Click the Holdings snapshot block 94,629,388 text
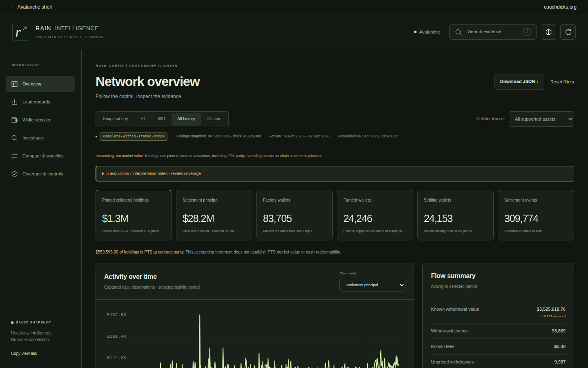The image size is (588, 368). [x=218, y=136]
